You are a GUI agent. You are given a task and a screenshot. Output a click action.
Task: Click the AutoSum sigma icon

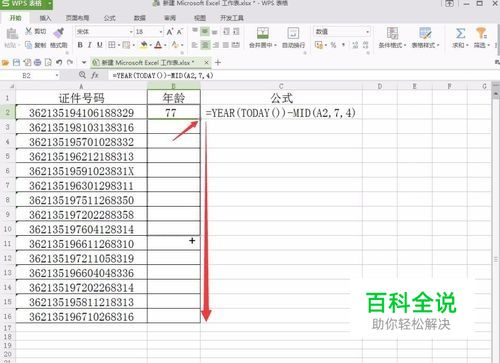pyautogui.click(x=460, y=33)
